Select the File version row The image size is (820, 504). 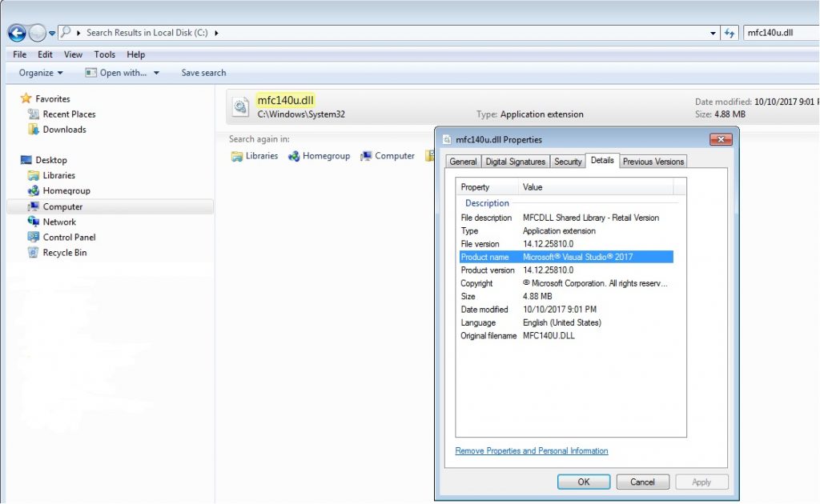point(566,244)
